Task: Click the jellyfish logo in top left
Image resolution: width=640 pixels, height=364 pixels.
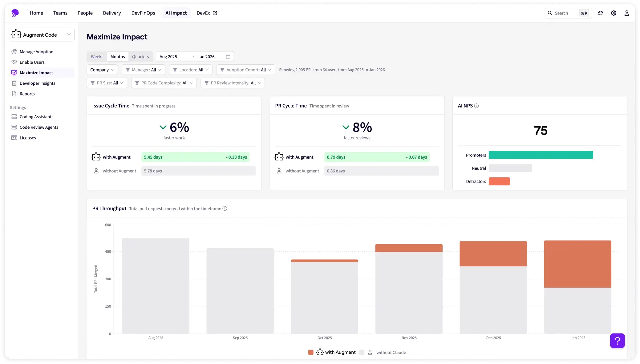Action: pos(15,13)
